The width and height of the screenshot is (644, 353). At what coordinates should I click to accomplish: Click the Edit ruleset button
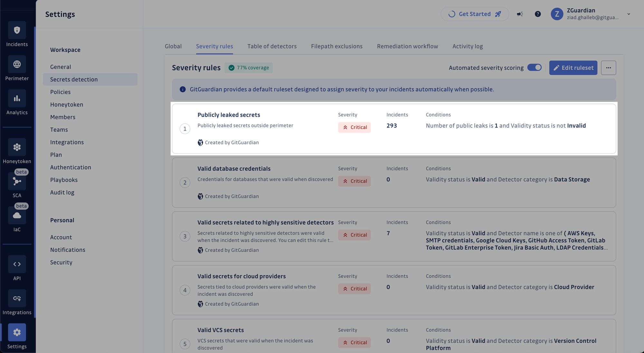pos(573,67)
